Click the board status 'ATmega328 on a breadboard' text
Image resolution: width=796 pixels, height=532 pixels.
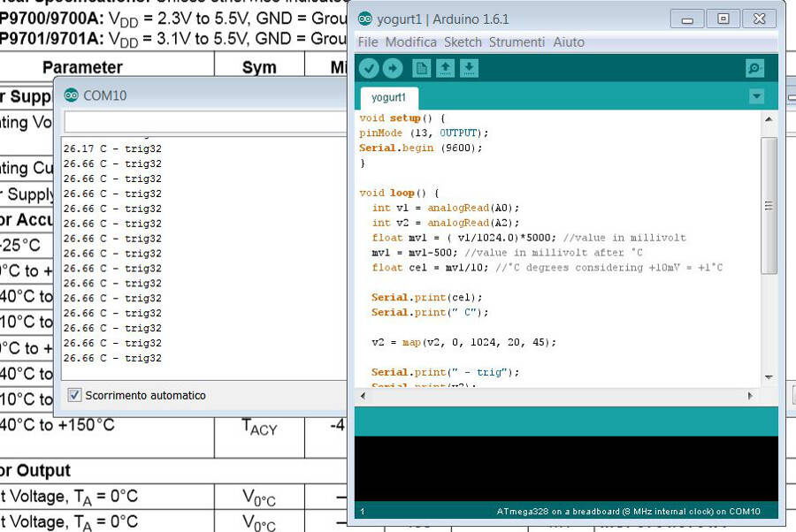pyautogui.click(x=628, y=511)
